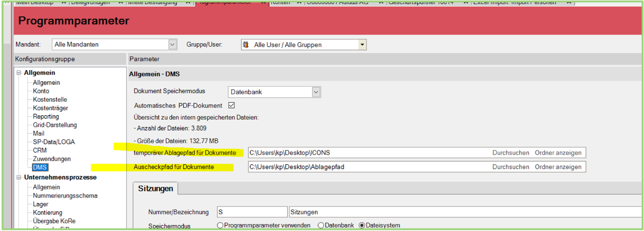Expand the Dokument Speichermodus combo box

coord(315,92)
